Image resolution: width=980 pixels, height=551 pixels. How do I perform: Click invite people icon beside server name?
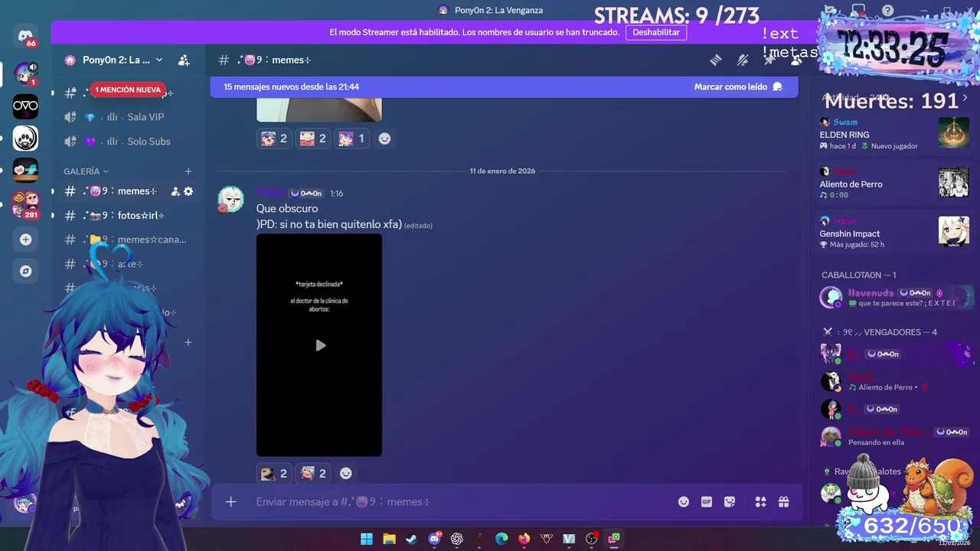click(184, 60)
